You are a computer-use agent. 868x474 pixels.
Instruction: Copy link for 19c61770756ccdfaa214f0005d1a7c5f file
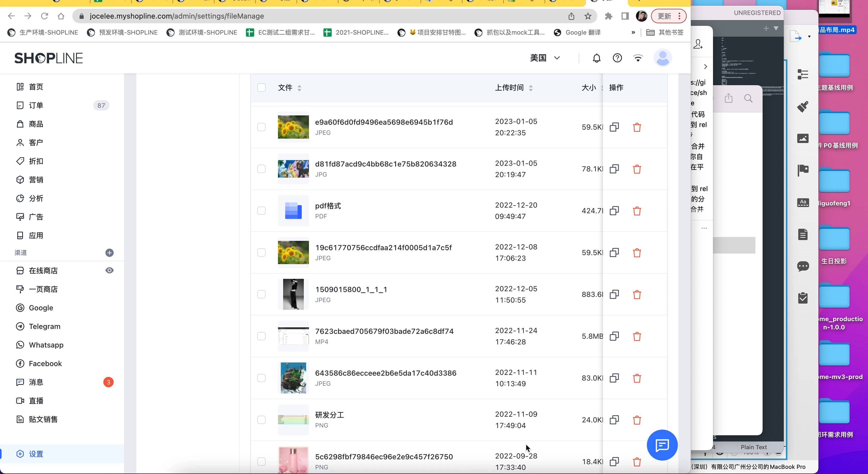614,252
